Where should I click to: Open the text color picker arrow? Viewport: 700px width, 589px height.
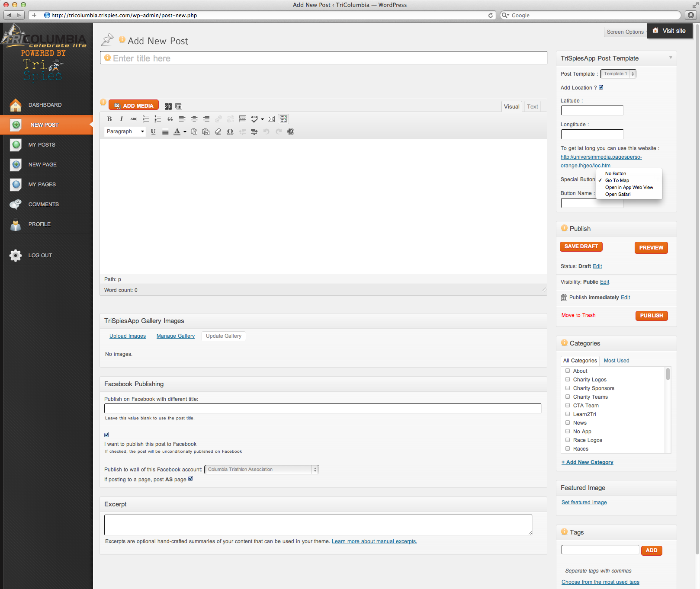pyautogui.click(x=185, y=132)
